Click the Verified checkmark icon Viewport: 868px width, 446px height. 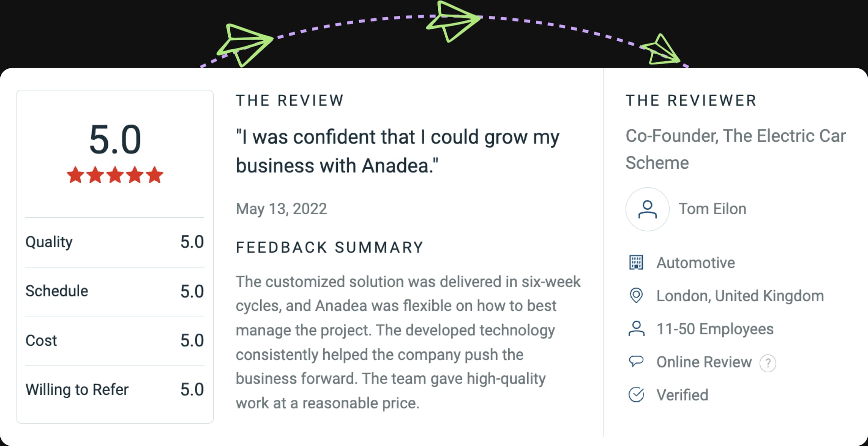tap(636, 395)
